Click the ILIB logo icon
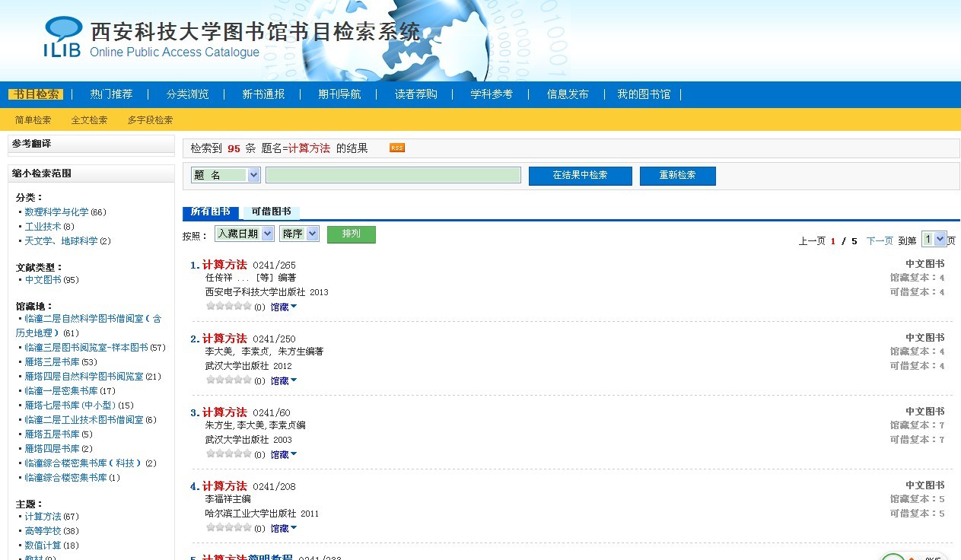The width and height of the screenshot is (961, 560). pos(63,37)
